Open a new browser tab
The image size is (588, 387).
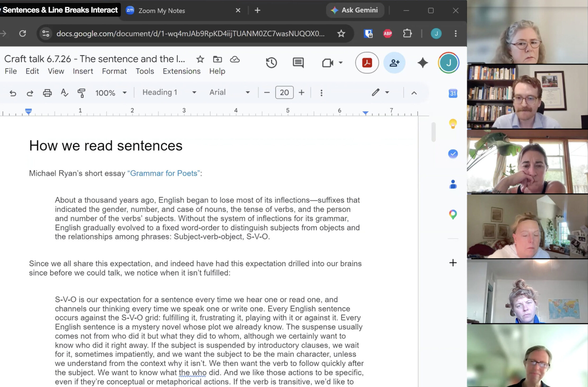[257, 10]
